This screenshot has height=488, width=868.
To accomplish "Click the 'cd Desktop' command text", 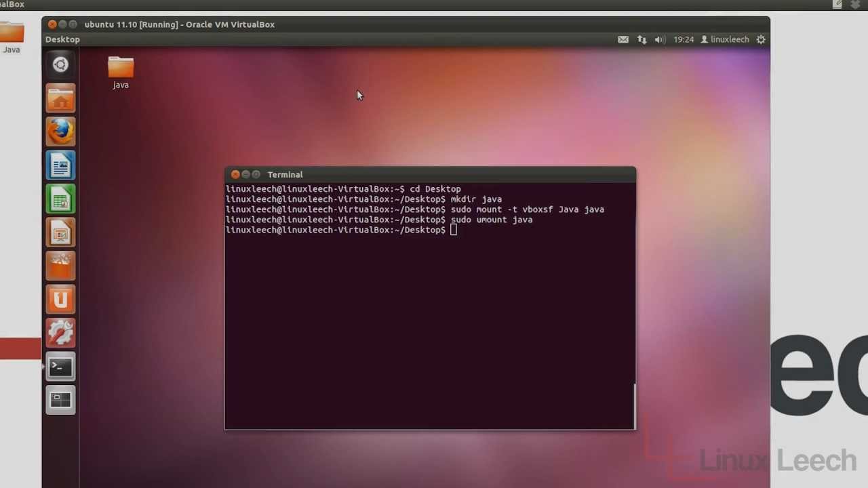I will [435, 189].
